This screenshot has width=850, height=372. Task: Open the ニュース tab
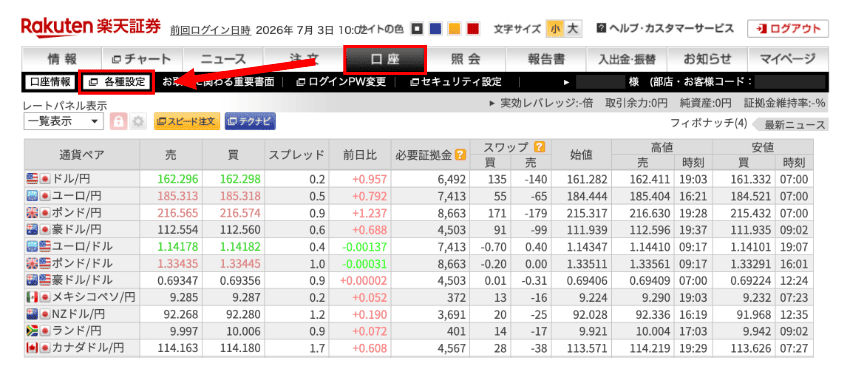click(x=223, y=59)
